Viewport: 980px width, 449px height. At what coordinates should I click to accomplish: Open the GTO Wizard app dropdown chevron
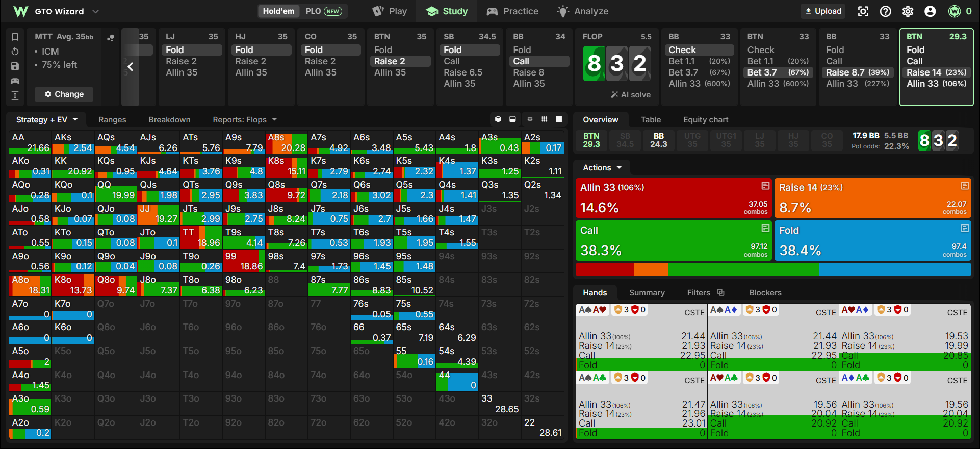click(95, 11)
